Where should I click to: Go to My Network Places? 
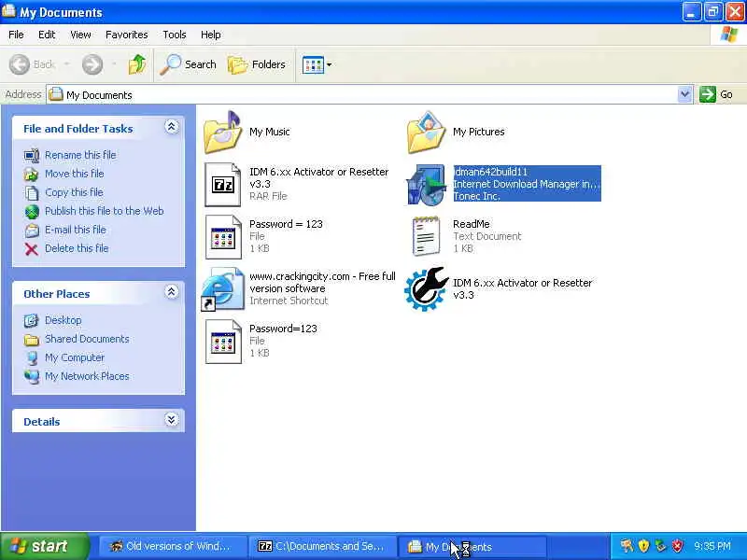[87, 376]
